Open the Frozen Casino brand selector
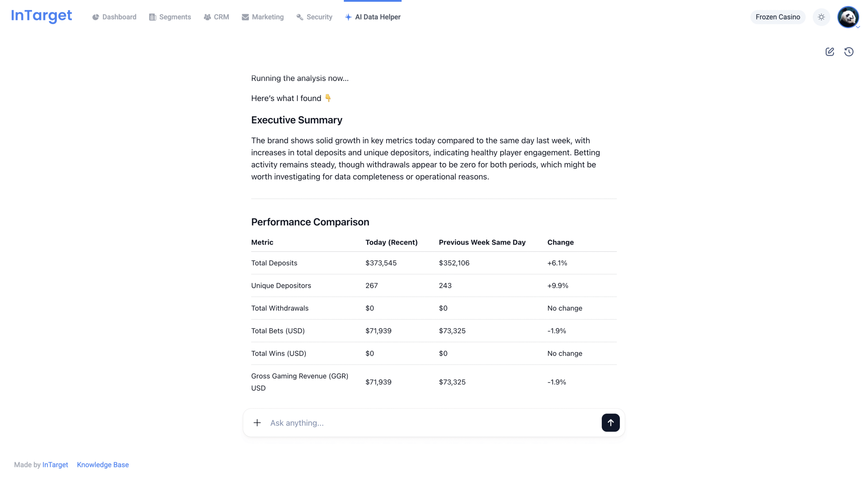 [x=777, y=17]
